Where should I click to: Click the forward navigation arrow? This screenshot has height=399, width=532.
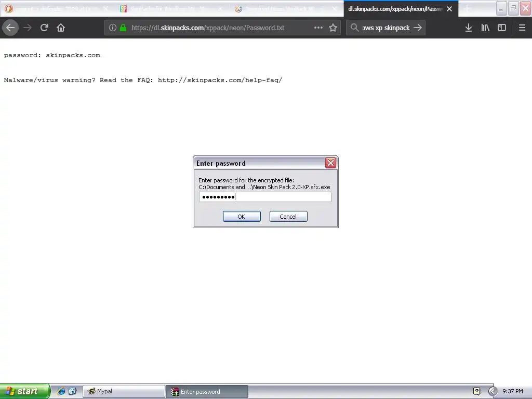28,28
